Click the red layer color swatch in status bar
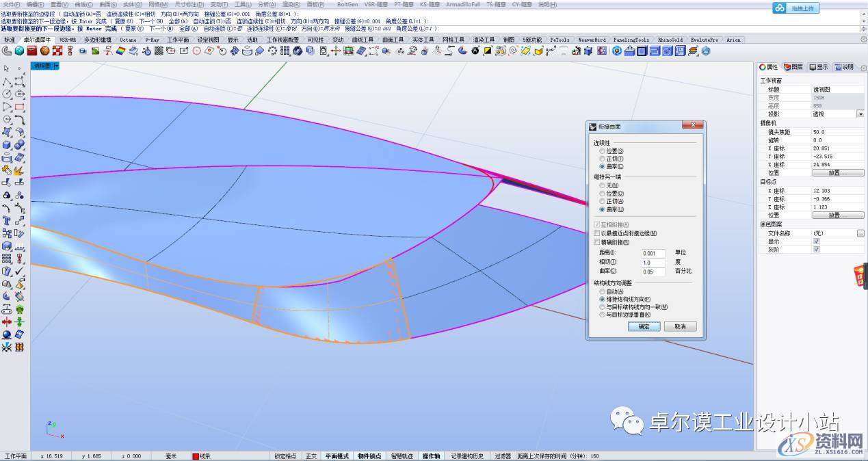Image resolution: width=868 pixels, height=461 pixels. tap(196, 456)
